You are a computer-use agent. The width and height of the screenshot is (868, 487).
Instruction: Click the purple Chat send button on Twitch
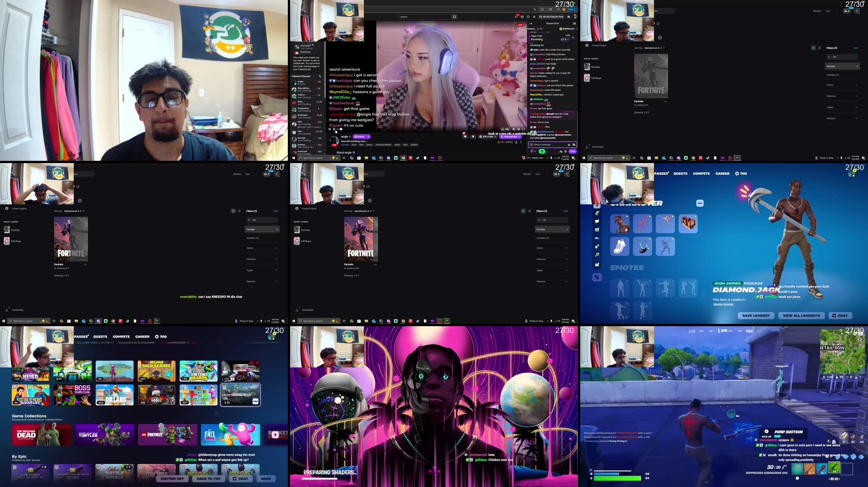tap(572, 151)
